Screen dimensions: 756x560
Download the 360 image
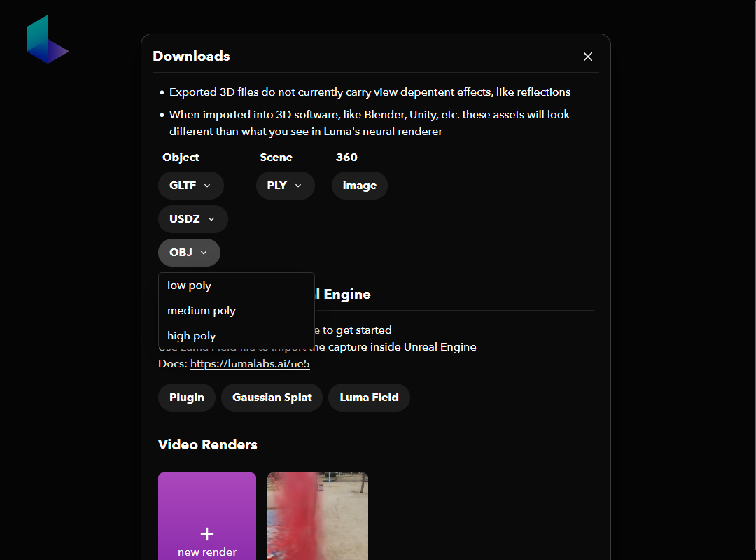(360, 185)
